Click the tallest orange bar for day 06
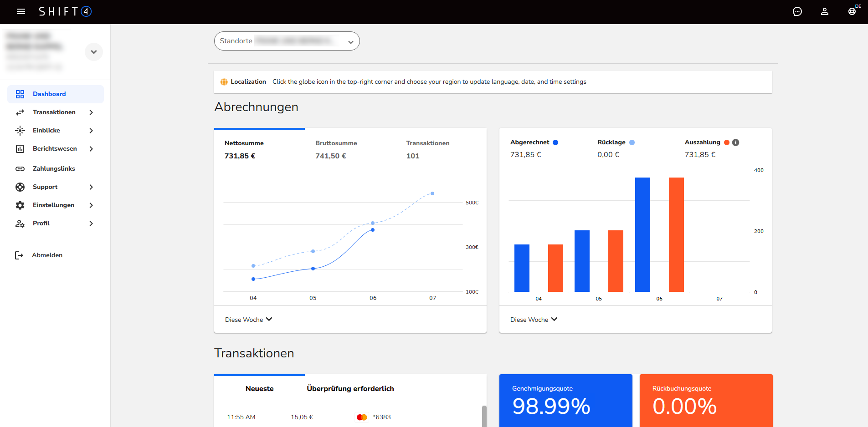The image size is (868, 427). [x=676, y=234]
